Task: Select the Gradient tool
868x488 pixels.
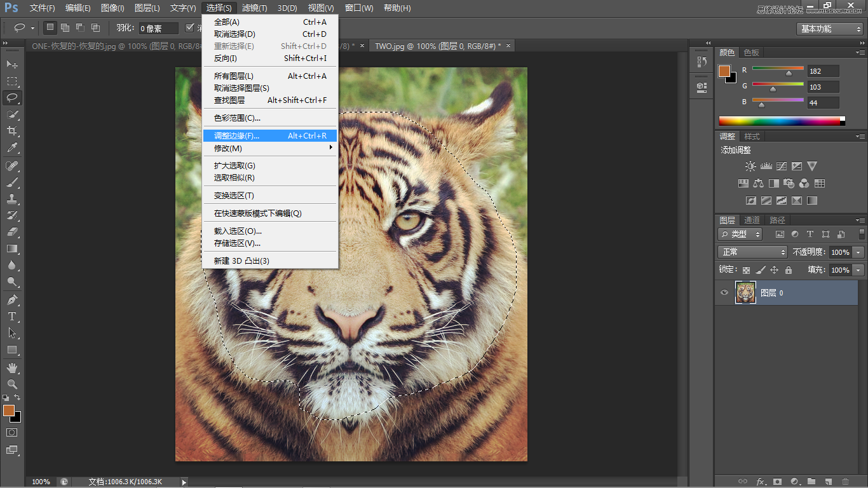Action: (12, 248)
